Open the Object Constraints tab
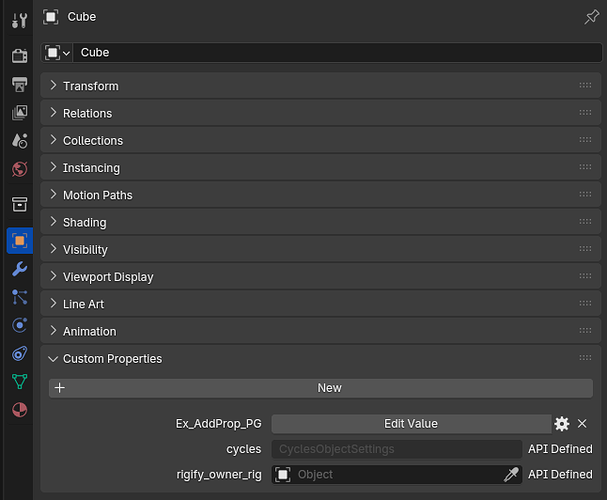This screenshot has width=607, height=500. coord(19,353)
